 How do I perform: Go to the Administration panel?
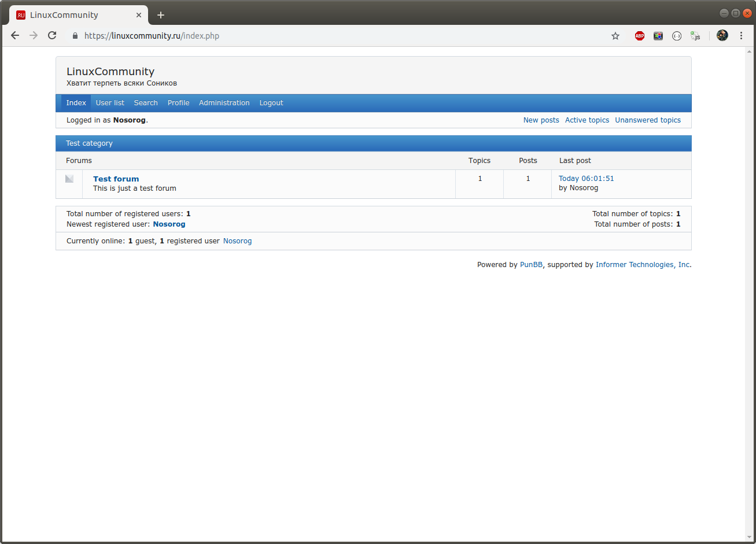tap(224, 102)
